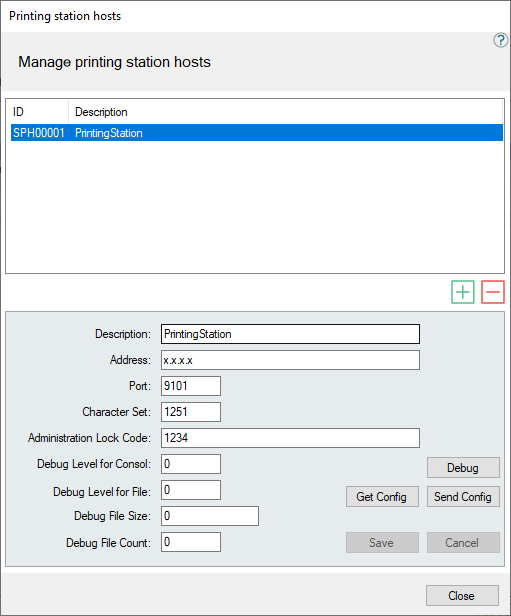Click the green plus add host icon
Image resolution: width=511 pixels, height=616 pixels.
click(x=463, y=292)
